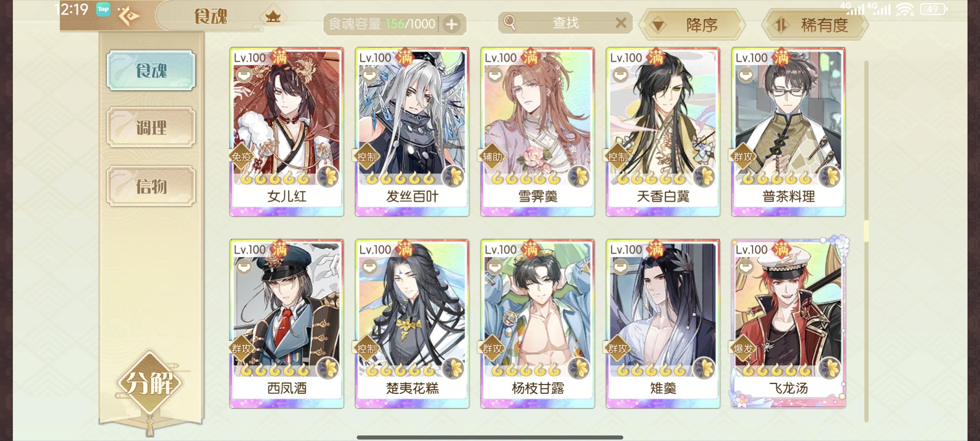Viewport: 980px width, 441px height.
Task: Clear the search with the X icon
Action: (621, 23)
